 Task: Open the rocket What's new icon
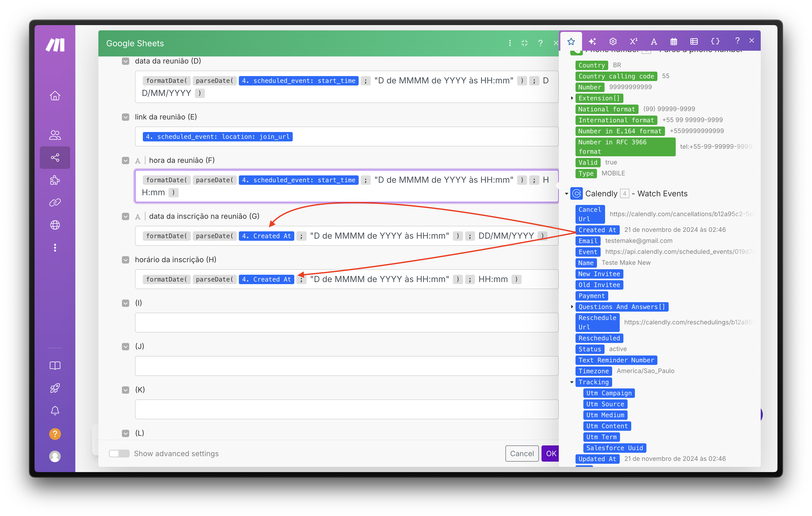pyautogui.click(x=55, y=388)
